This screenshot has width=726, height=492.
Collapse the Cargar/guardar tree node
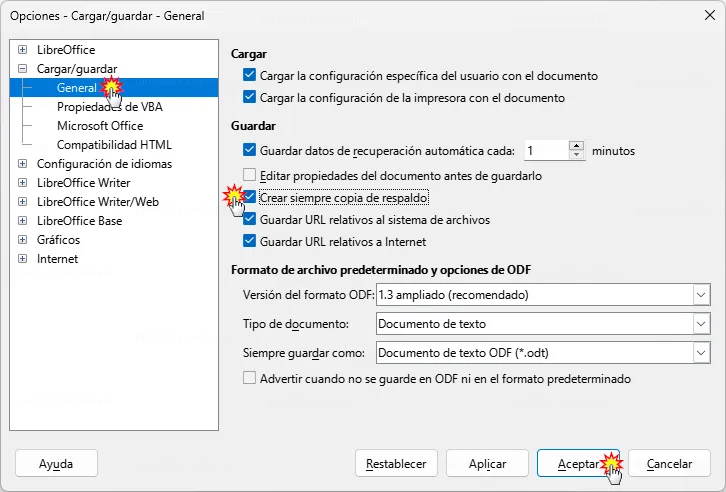pyautogui.click(x=22, y=69)
